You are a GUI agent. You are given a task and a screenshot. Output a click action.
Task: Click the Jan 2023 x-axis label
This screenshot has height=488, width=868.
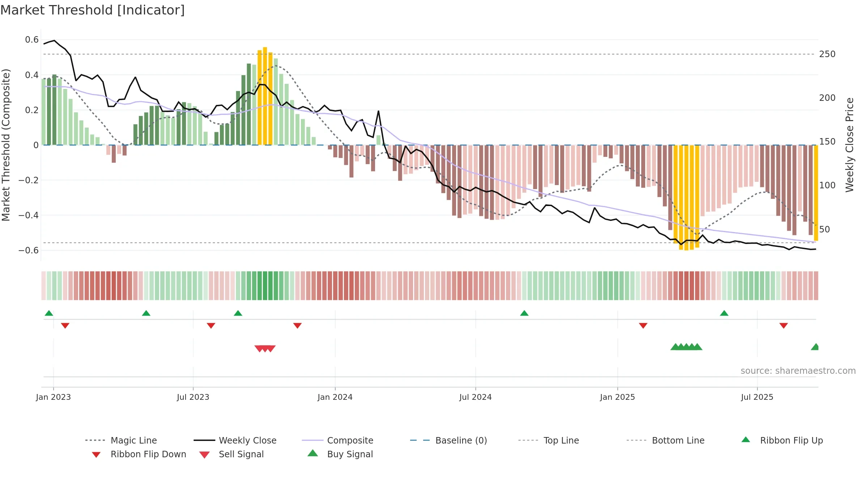coord(54,397)
